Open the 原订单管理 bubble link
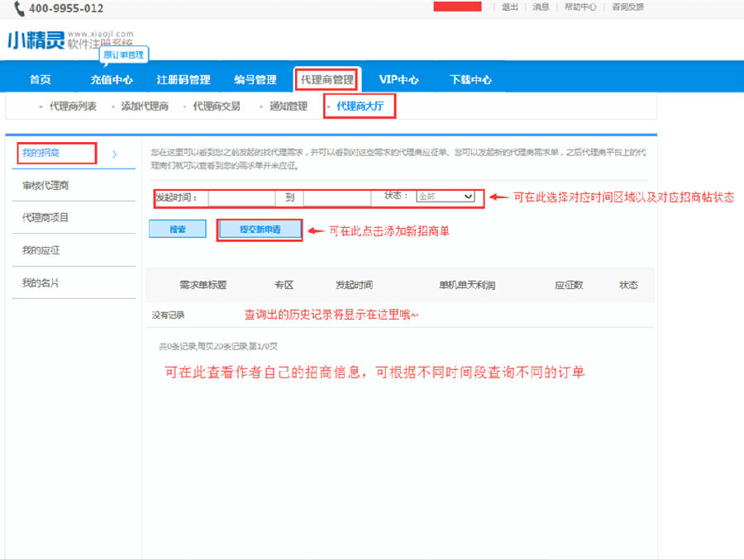The image size is (744, 560). (x=124, y=55)
